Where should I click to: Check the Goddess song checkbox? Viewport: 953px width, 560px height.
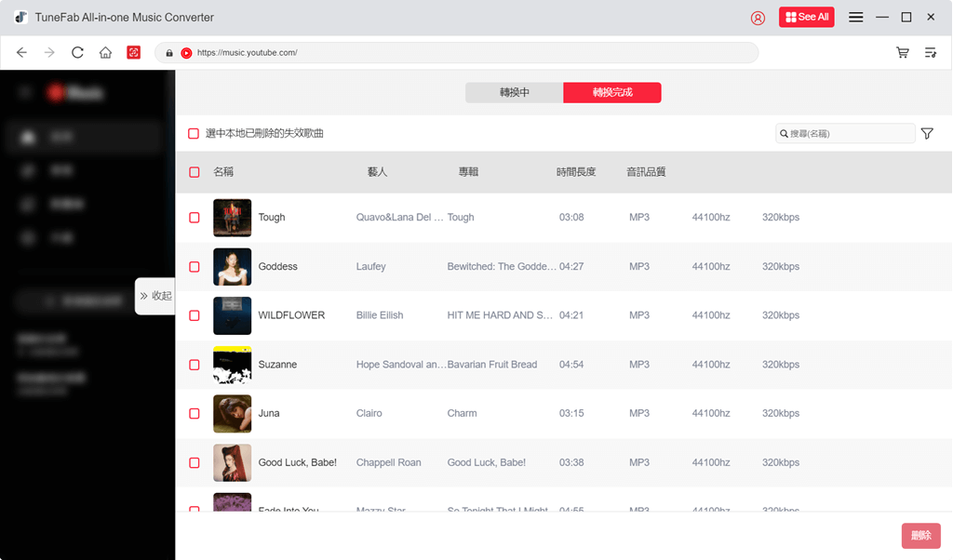click(194, 267)
